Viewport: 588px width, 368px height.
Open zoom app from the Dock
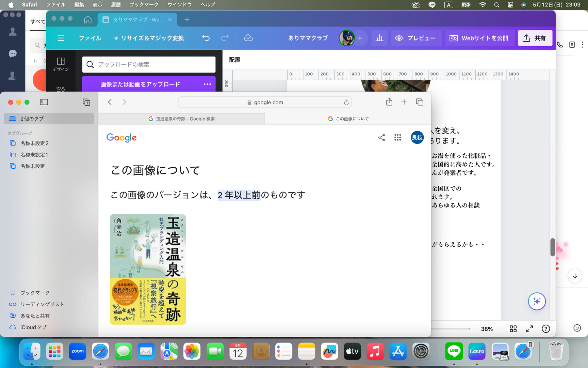(78, 351)
